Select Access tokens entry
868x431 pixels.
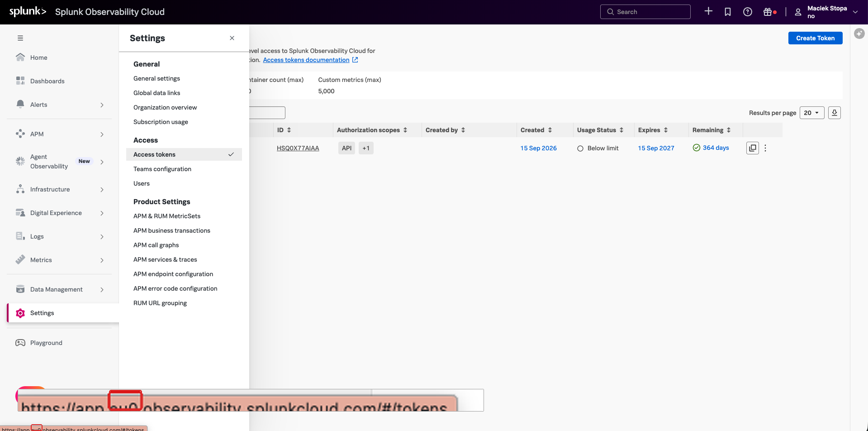(x=184, y=154)
